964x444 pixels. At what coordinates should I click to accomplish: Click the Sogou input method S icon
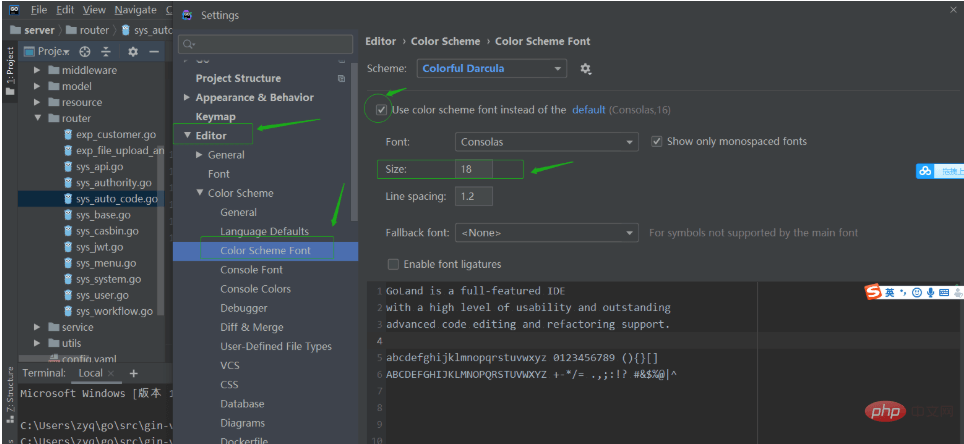click(x=874, y=293)
